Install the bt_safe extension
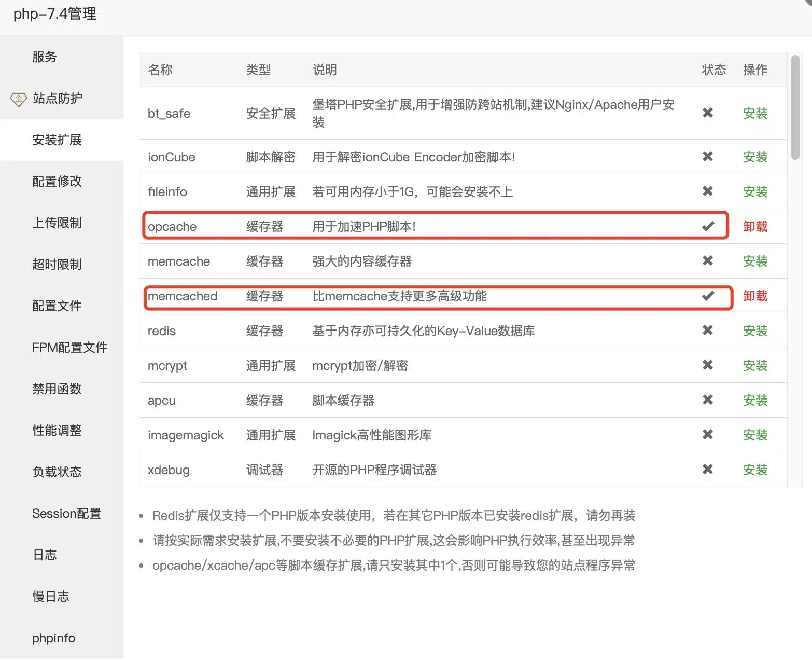812x661 pixels. 755,114
